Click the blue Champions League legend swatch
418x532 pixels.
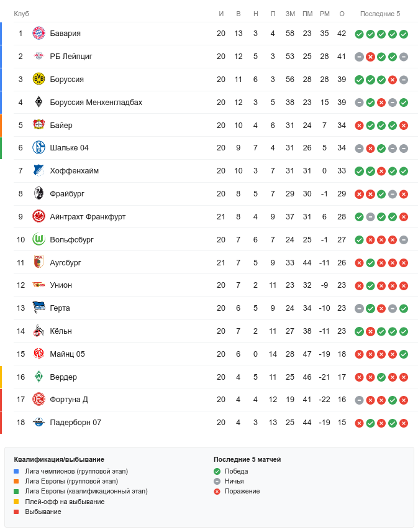(x=16, y=472)
